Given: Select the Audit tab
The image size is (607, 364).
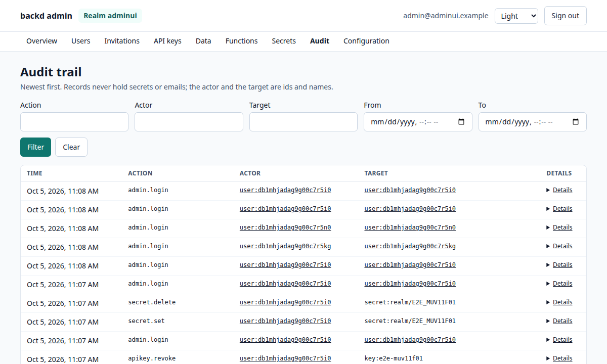Looking at the screenshot, I should [320, 41].
